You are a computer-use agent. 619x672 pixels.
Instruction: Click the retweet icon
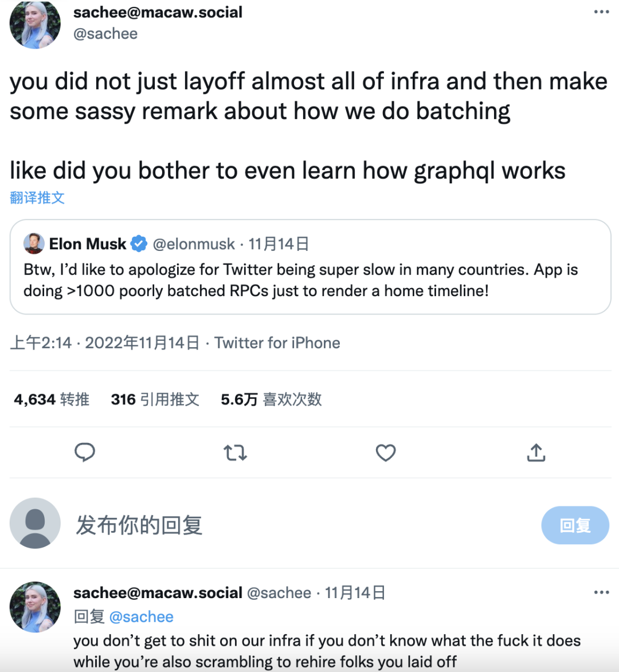click(x=235, y=453)
